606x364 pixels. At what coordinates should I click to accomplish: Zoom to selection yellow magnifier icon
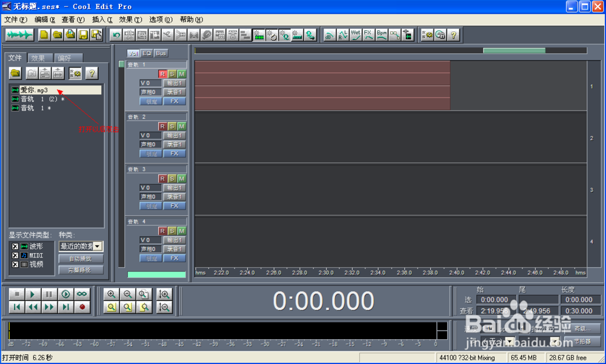[112, 307]
